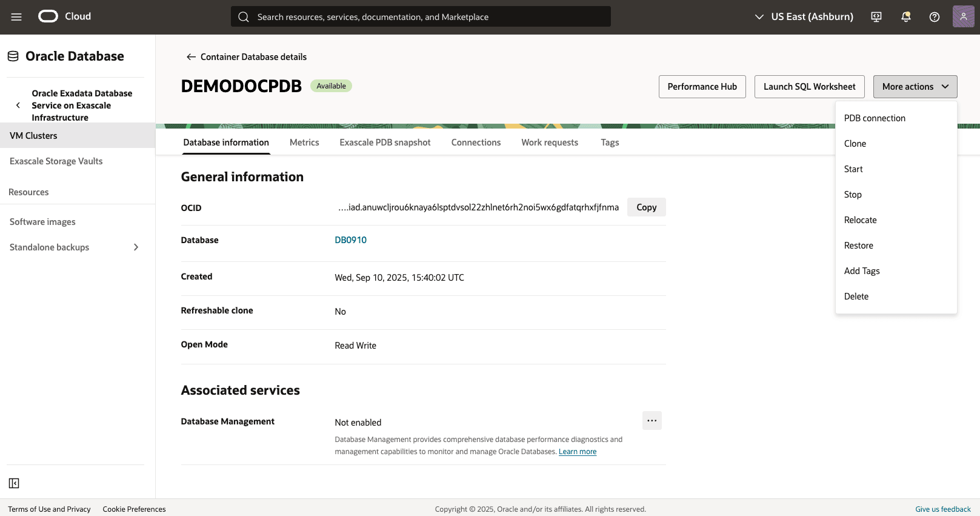Open the DB0910 database link
980x516 pixels.
pyautogui.click(x=351, y=240)
